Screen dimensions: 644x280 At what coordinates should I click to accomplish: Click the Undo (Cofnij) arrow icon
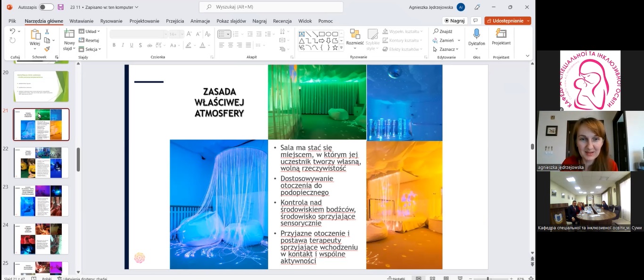(12, 31)
